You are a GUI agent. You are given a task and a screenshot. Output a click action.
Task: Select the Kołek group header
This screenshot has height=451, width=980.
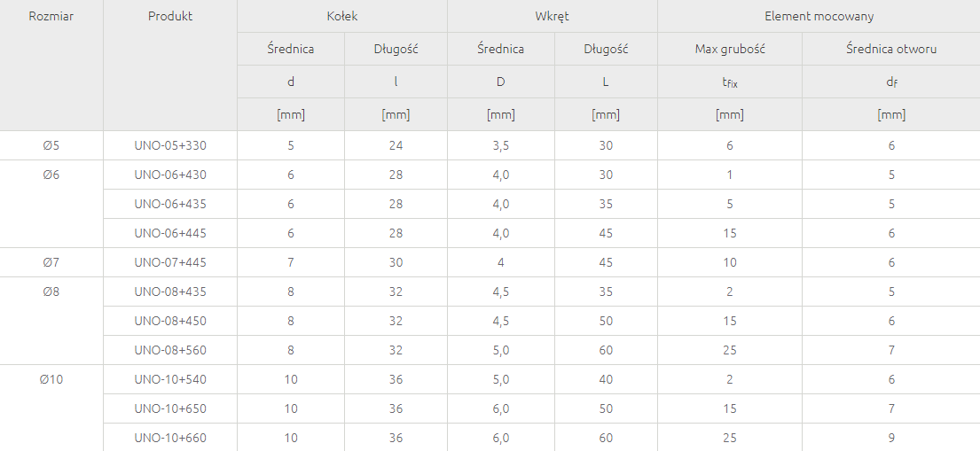(342, 16)
